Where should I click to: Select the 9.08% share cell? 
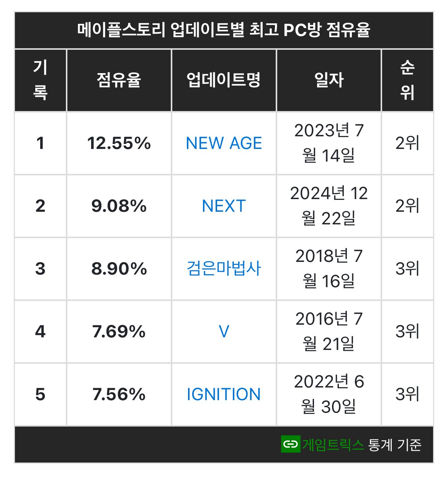119,206
